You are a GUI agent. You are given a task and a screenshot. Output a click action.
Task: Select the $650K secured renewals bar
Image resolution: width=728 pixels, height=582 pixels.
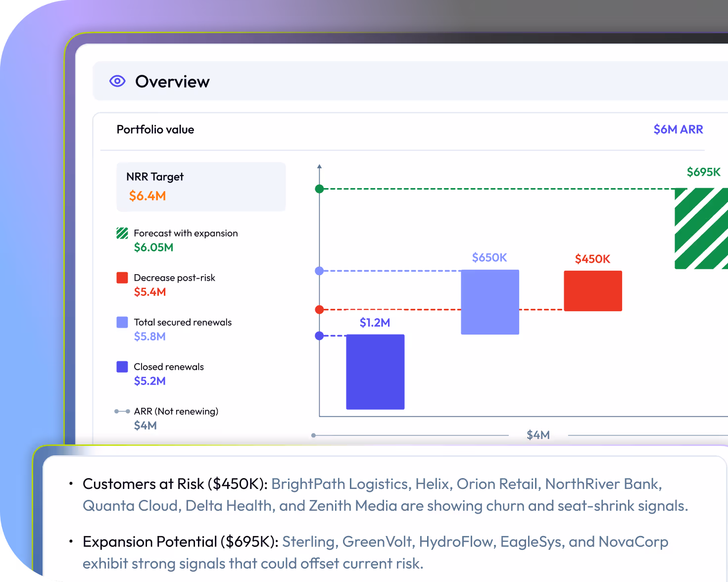[x=489, y=302]
